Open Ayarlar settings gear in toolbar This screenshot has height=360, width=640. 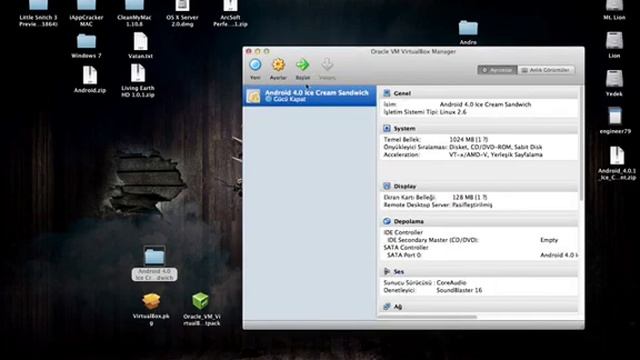278,65
